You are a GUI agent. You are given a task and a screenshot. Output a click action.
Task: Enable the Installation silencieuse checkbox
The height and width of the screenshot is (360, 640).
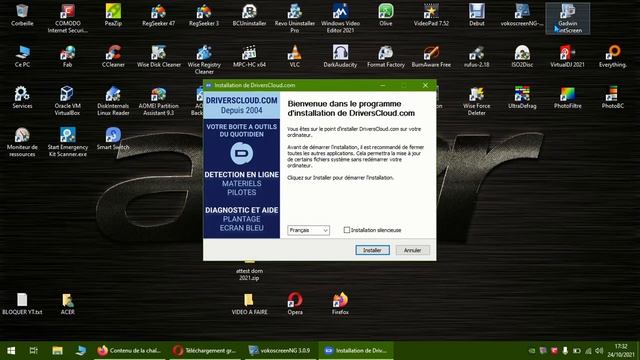point(347,230)
